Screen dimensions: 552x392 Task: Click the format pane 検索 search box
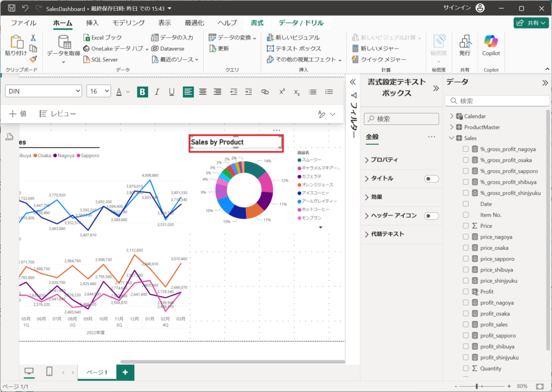pyautogui.click(x=401, y=119)
